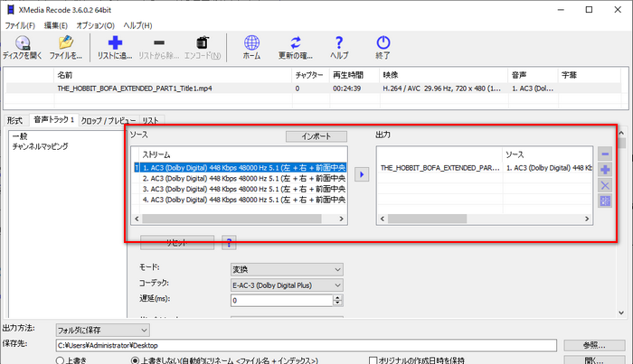Click the plus icon beside output list
The image size is (633, 364).
tap(605, 170)
